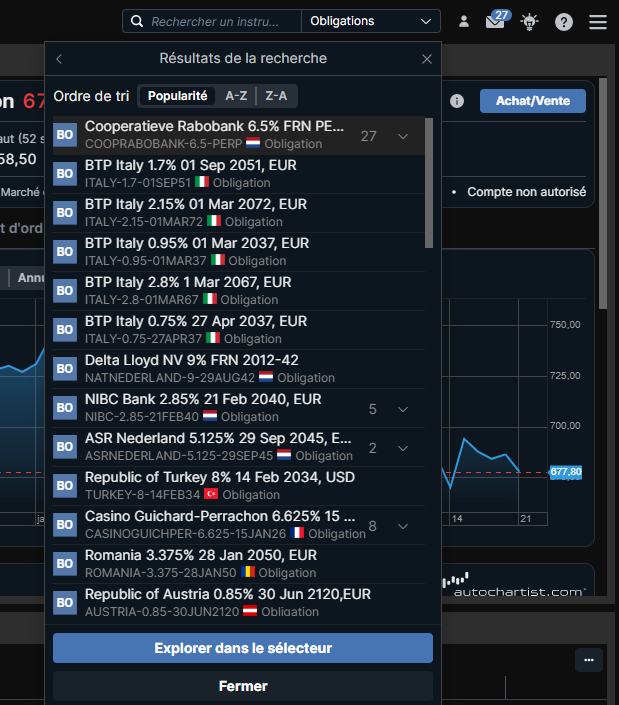This screenshot has height=705, width=619.
Task: Sort results A-Z
Action: 236,96
